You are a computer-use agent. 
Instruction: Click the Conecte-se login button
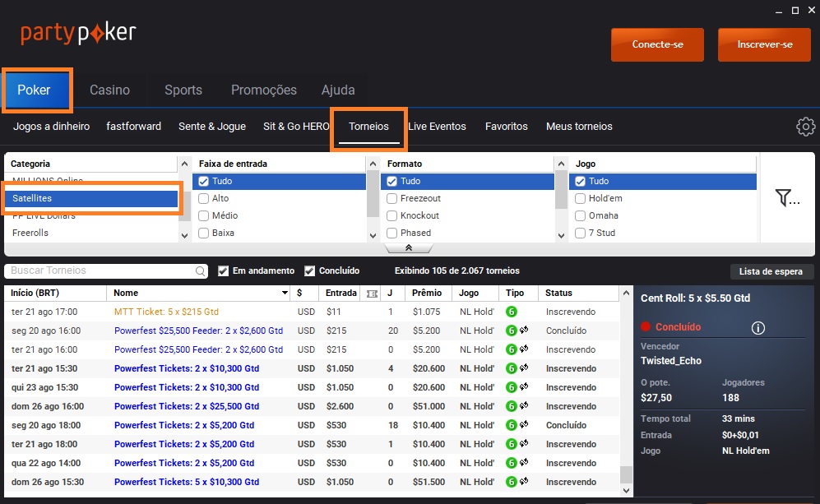click(657, 44)
